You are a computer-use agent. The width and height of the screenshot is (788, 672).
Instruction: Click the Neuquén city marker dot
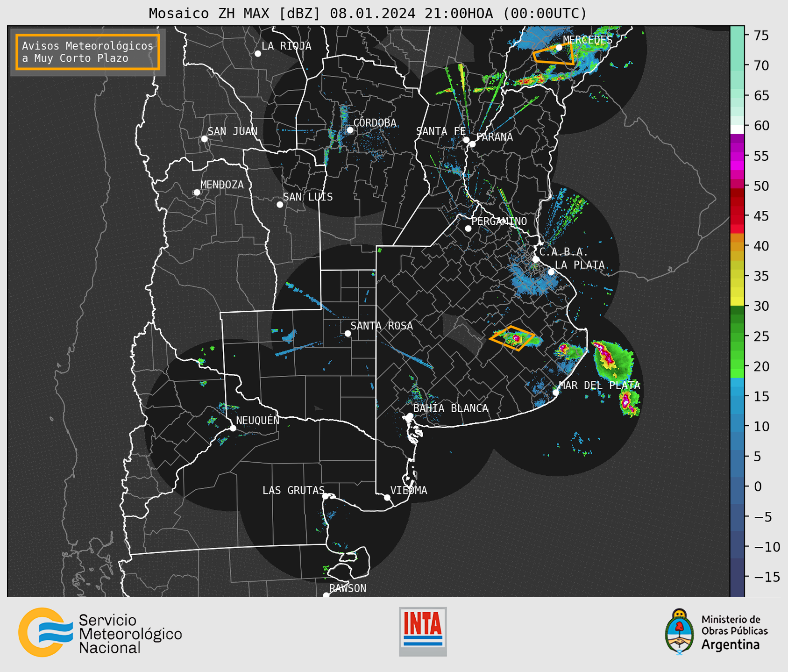click(x=233, y=428)
